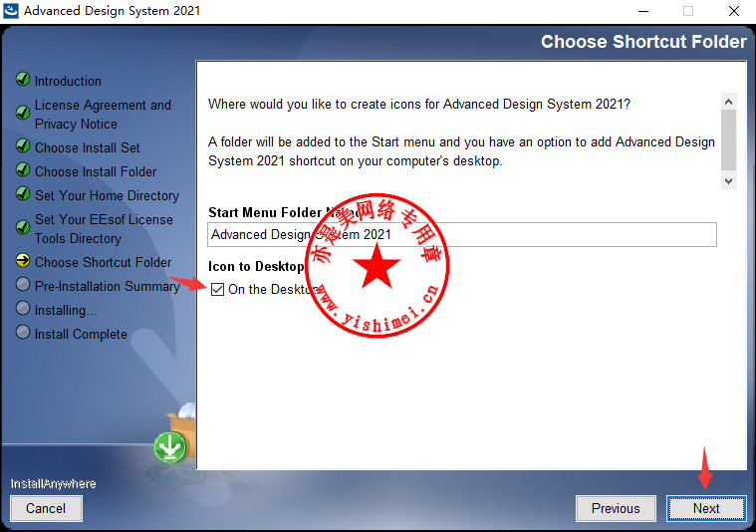The width and height of the screenshot is (756, 532).
Task: Click the green check beside Introduction
Action: [x=23, y=79]
